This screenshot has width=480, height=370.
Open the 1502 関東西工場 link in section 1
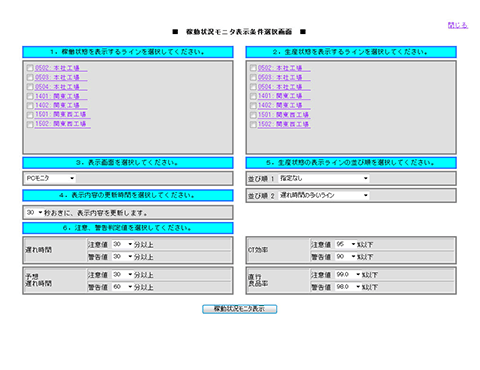63,124
